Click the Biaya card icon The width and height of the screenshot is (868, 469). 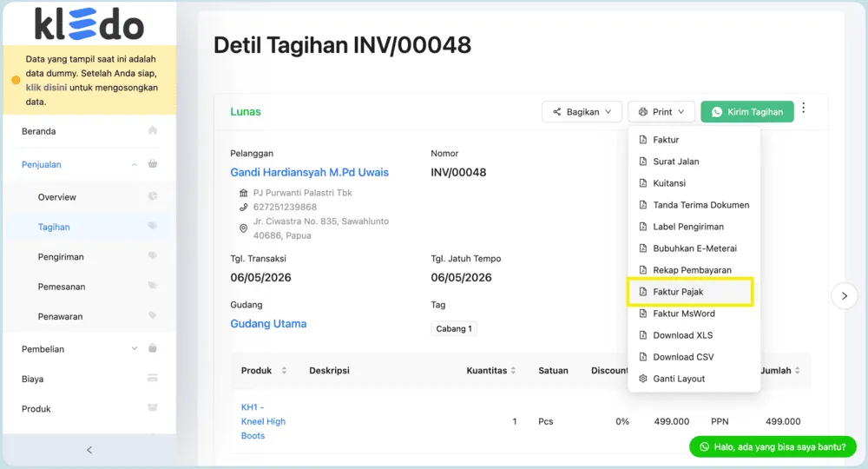click(x=153, y=378)
